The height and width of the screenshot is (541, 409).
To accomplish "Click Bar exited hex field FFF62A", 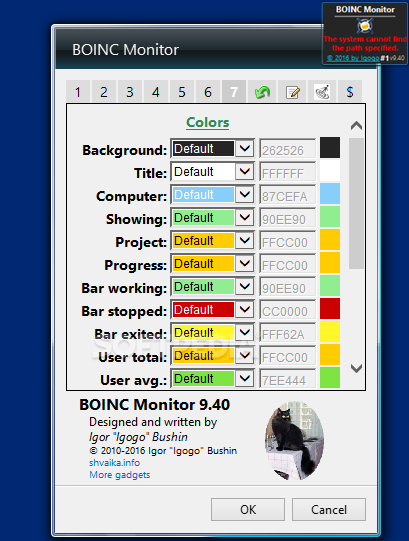I will (288, 333).
